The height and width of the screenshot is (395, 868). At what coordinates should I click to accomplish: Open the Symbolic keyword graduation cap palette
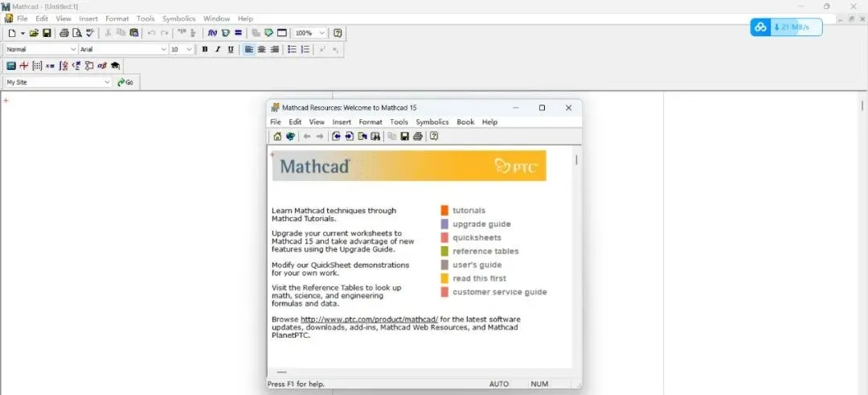115,66
